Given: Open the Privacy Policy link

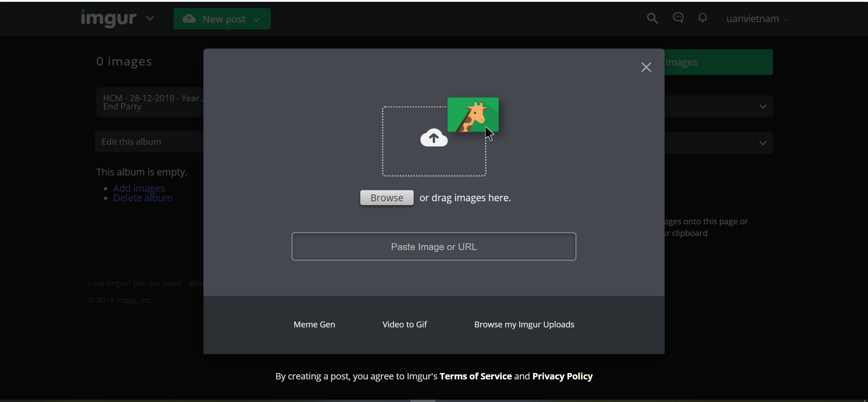Looking at the screenshot, I should point(562,376).
